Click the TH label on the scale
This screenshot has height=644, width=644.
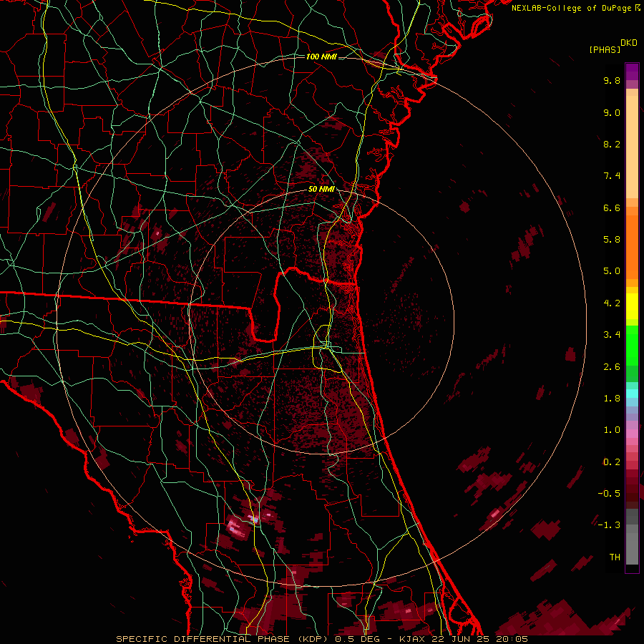click(615, 557)
